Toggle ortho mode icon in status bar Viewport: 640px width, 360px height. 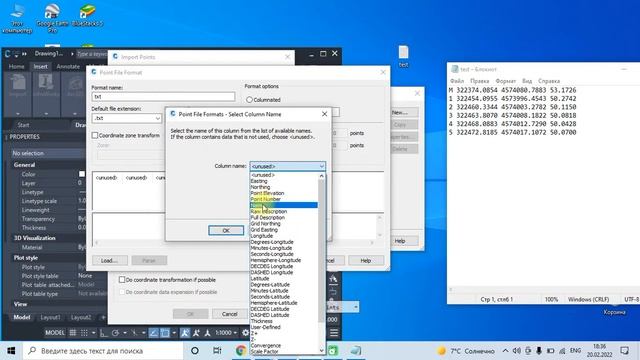tap(104, 333)
